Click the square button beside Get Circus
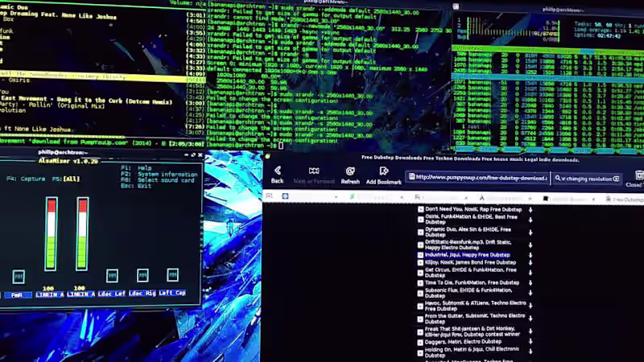Screen dimensions: 644x362 point(420,273)
